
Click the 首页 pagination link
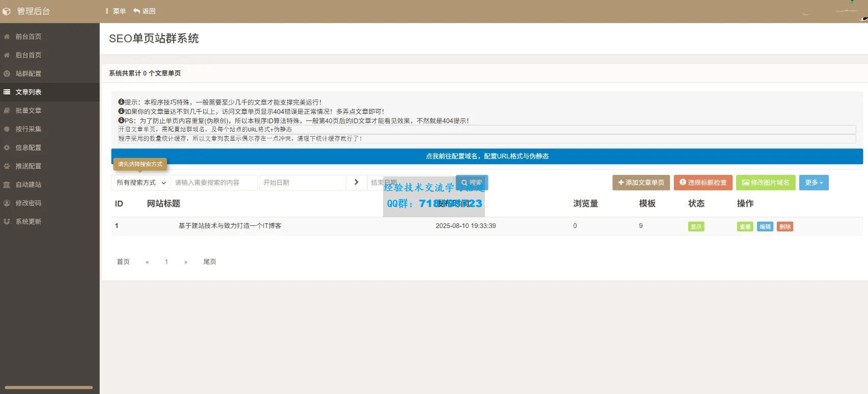coord(123,262)
